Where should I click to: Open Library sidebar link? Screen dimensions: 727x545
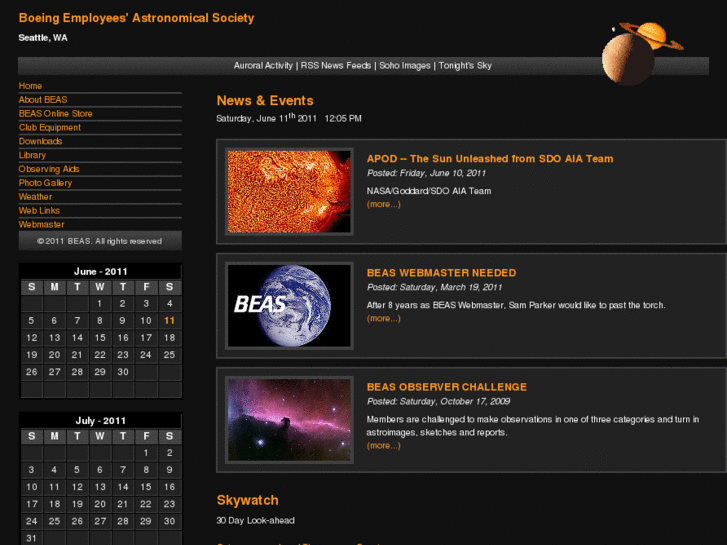pyautogui.click(x=32, y=155)
